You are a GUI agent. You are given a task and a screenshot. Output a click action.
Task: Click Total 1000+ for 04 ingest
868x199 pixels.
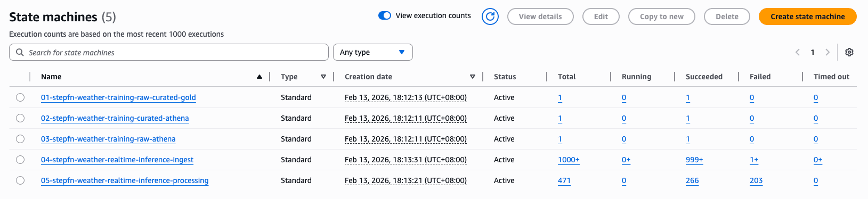pyautogui.click(x=569, y=160)
